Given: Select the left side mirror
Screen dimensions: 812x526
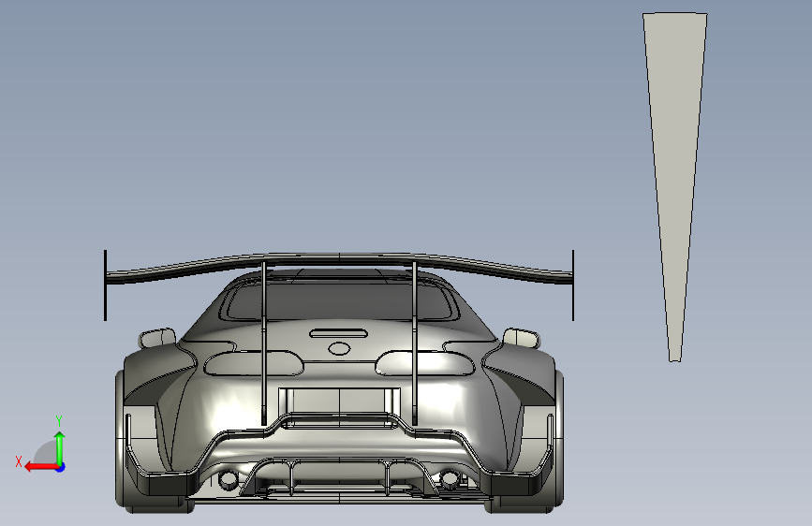Looking at the screenshot, I should 157,338.
